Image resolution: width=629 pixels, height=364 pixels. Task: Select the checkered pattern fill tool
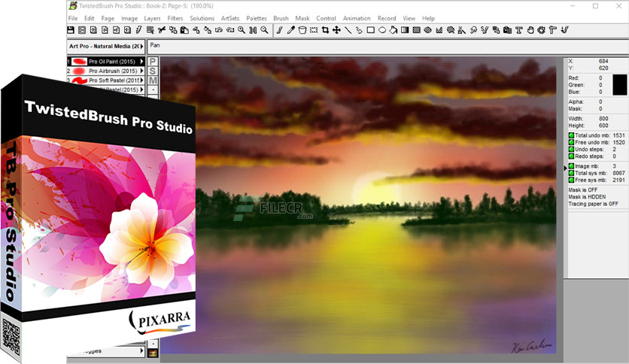(416, 30)
